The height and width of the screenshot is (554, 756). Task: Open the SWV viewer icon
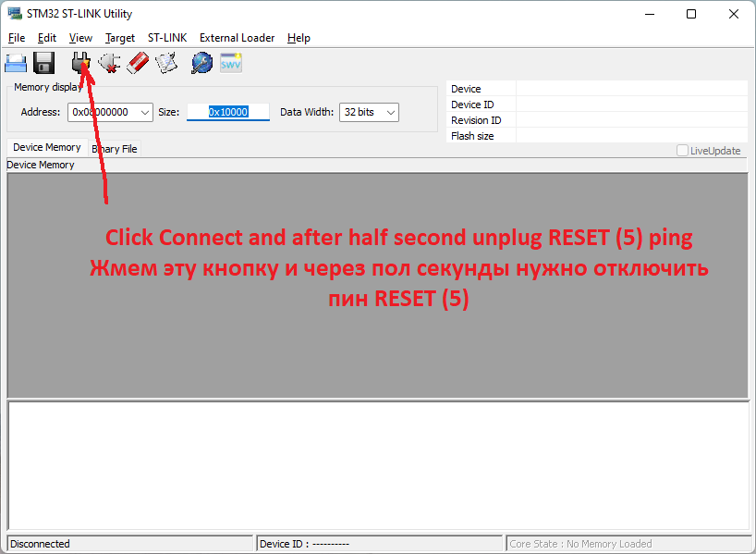(x=231, y=63)
